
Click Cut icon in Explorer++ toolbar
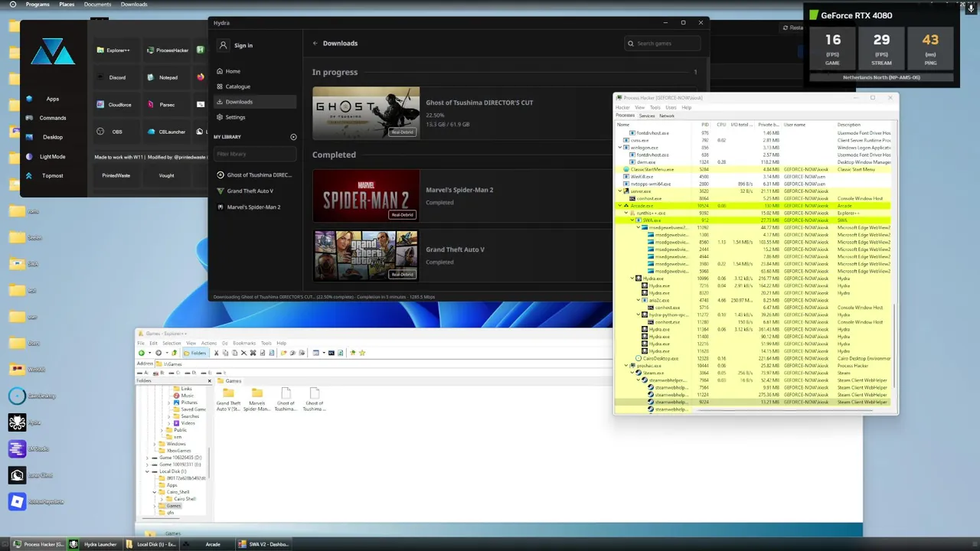tap(217, 353)
